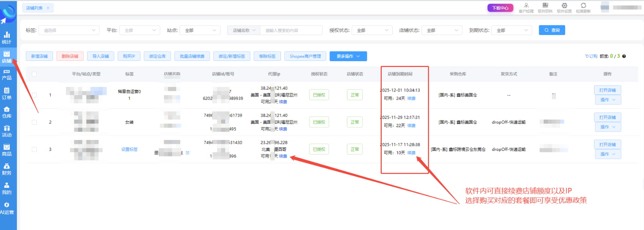The image size is (644, 230).
Task: Expand 操作 dropdown in row 2
Action: coord(608,127)
